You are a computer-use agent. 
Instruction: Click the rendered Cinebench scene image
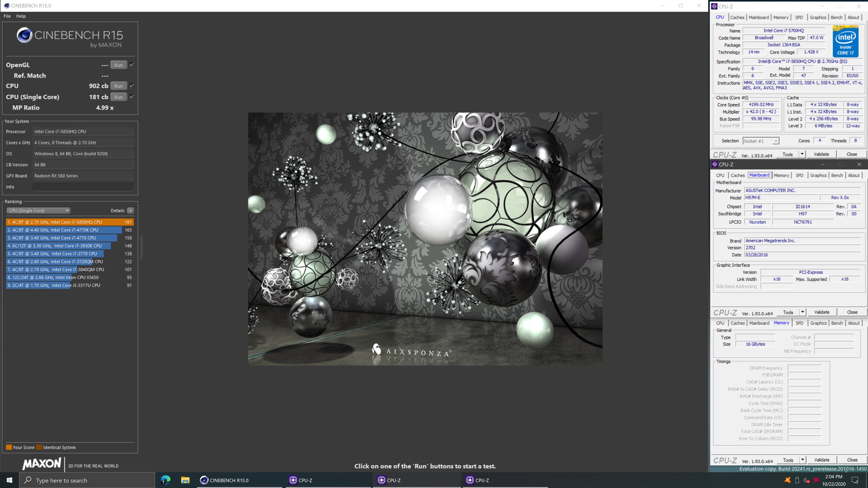tap(425, 239)
